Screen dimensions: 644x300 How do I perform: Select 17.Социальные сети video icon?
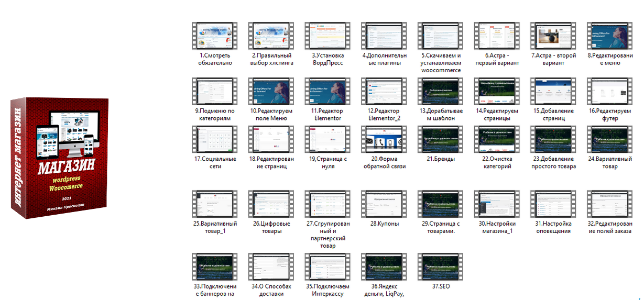(214, 140)
